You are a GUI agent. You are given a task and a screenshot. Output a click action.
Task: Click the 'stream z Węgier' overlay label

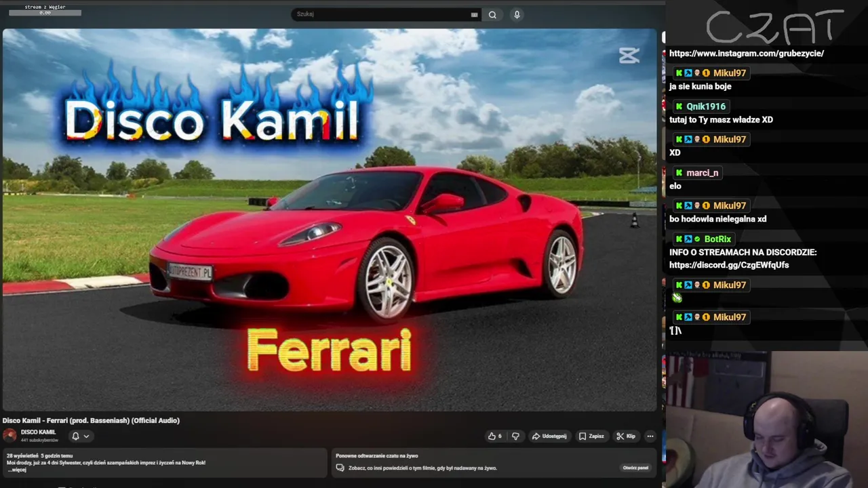pyautogui.click(x=45, y=7)
